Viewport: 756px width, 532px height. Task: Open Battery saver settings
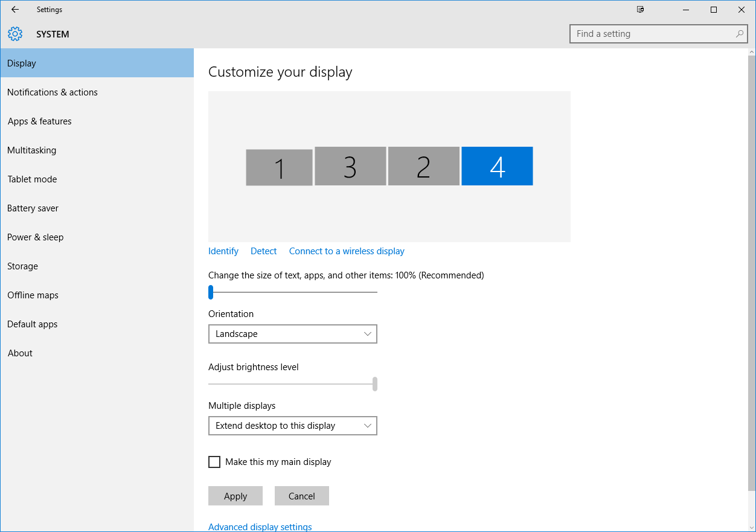coord(33,208)
